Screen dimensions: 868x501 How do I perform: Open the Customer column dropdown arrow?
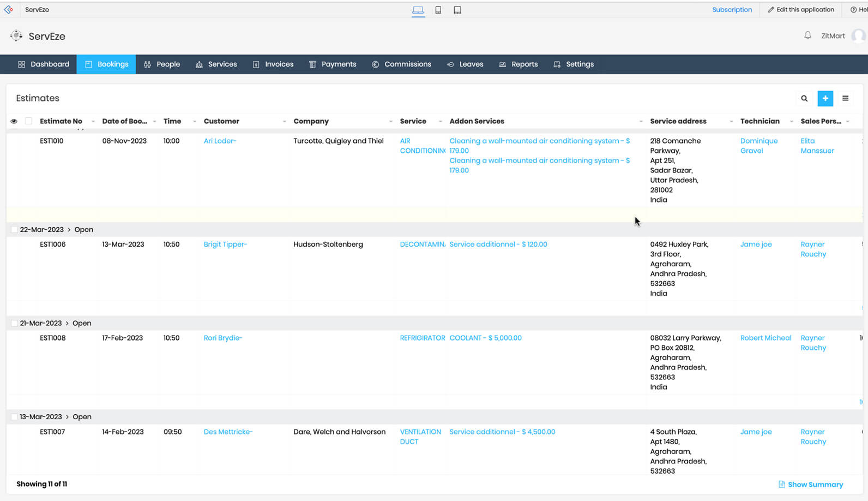pyautogui.click(x=284, y=122)
